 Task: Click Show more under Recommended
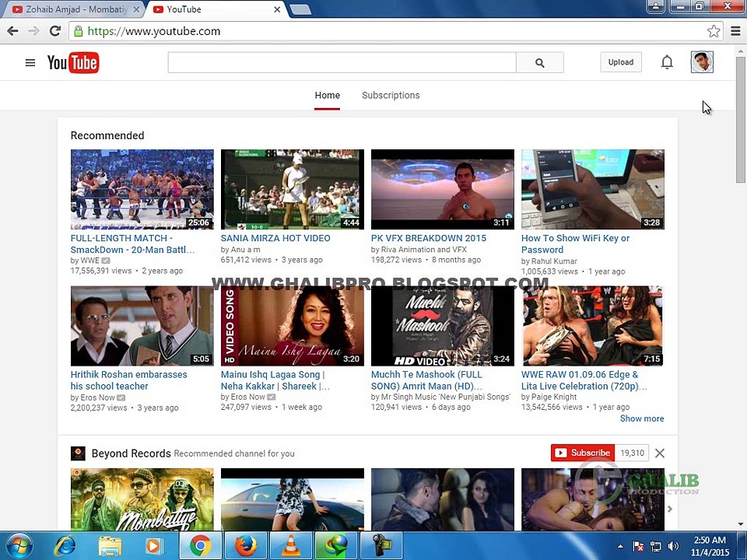pyautogui.click(x=642, y=418)
